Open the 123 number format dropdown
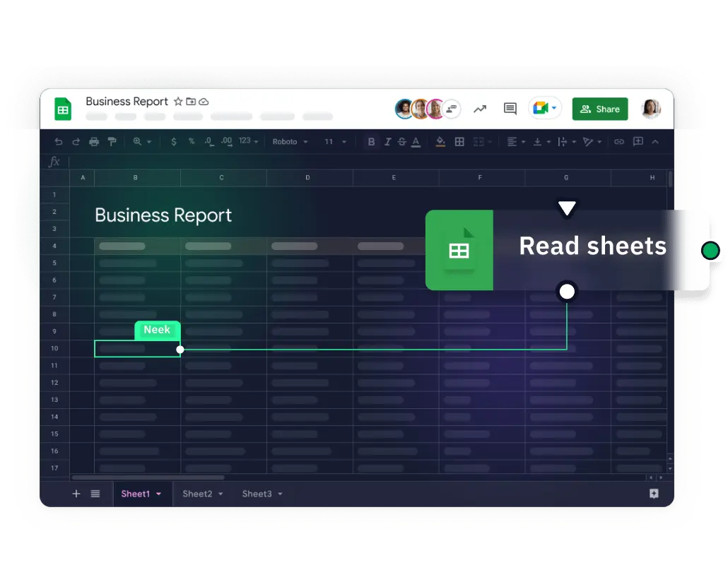This screenshot has width=728, height=565. (248, 141)
